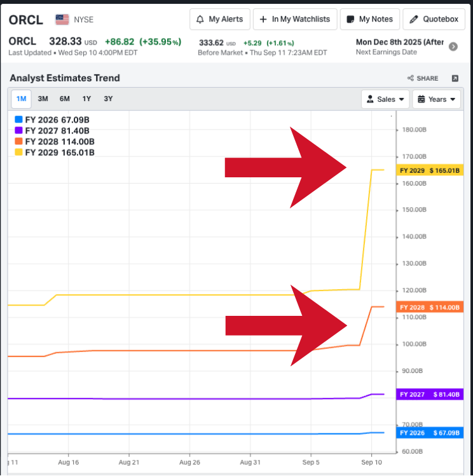Click the round arrow next to Next Earnings Date

click(x=453, y=46)
